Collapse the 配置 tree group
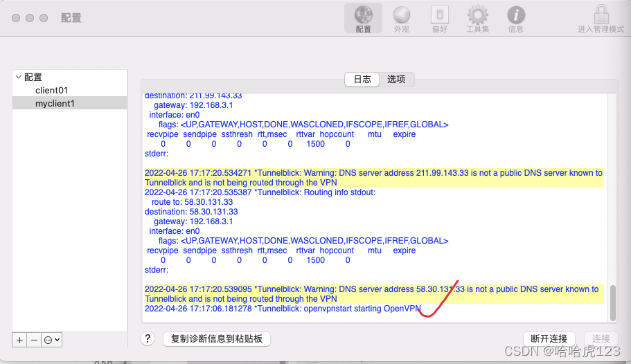Screen dimensions: 631x364 click(x=18, y=77)
